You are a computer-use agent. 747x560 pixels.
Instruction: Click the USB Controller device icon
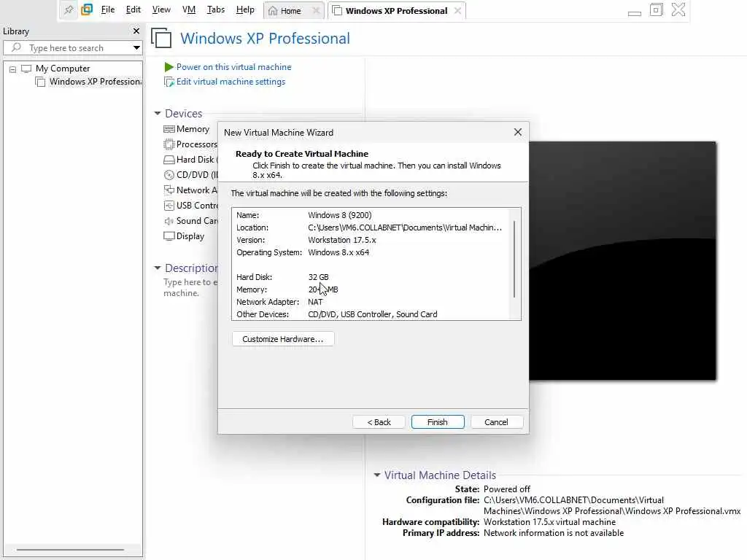(x=169, y=205)
